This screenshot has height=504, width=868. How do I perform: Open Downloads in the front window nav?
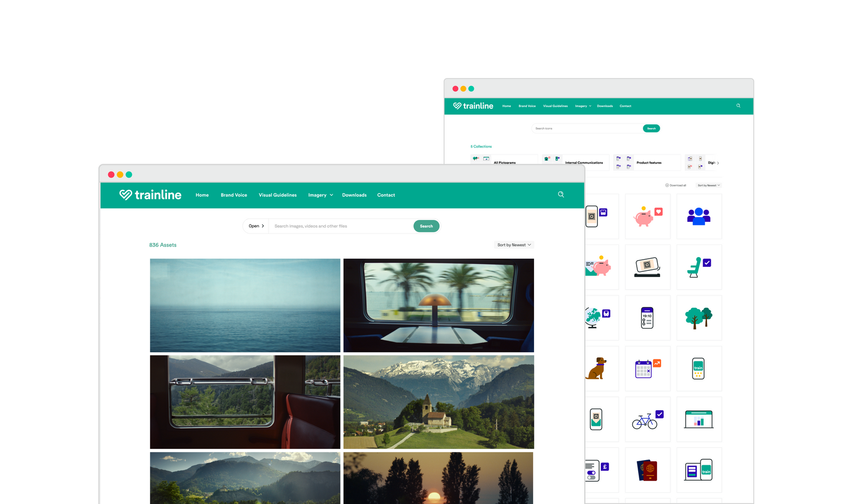pyautogui.click(x=354, y=195)
